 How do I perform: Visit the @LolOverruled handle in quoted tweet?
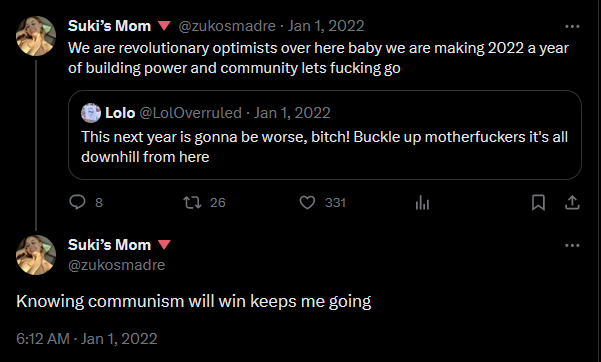coord(190,113)
